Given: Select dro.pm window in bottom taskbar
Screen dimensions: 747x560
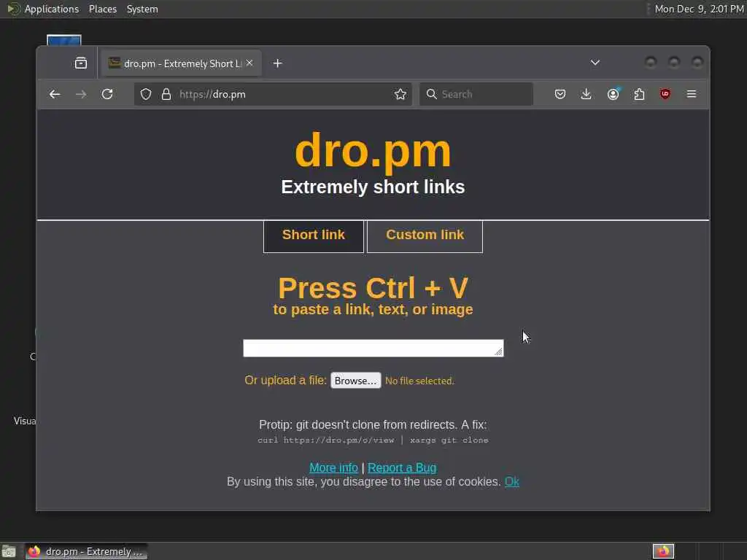Looking at the screenshot, I should pyautogui.click(x=86, y=551).
